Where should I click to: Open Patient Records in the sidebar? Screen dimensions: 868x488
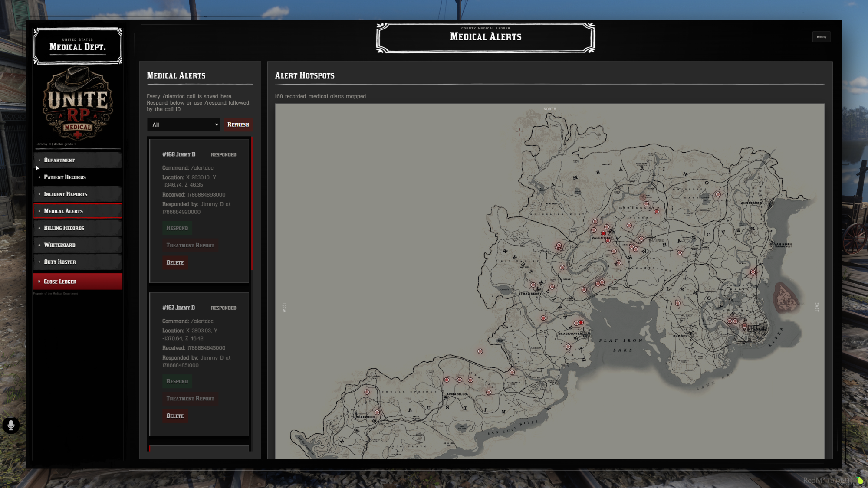pos(78,177)
